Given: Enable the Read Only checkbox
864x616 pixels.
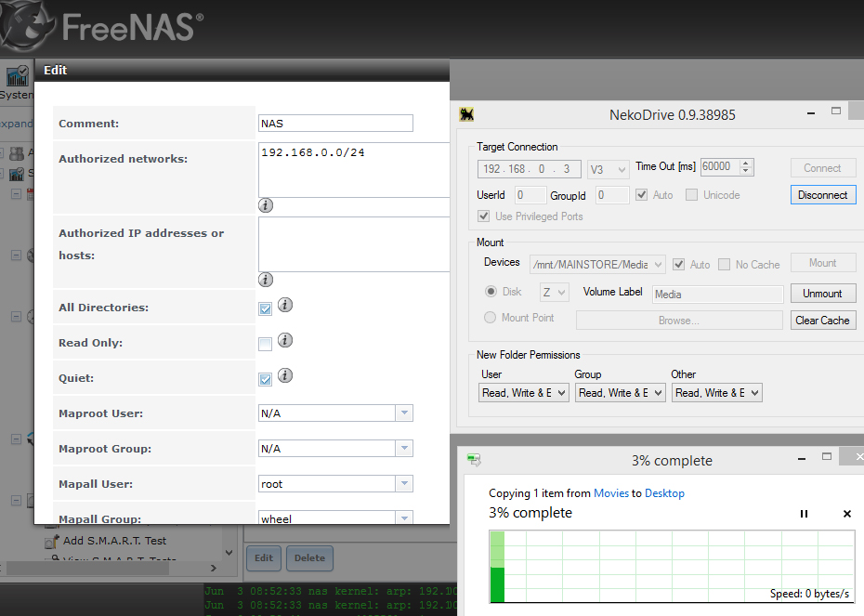Looking at the screenshot, I should [x=266, y=344].
